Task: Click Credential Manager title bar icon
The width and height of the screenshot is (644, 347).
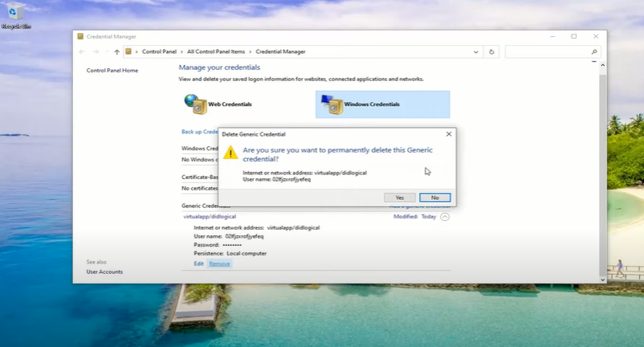Action: 80,36
